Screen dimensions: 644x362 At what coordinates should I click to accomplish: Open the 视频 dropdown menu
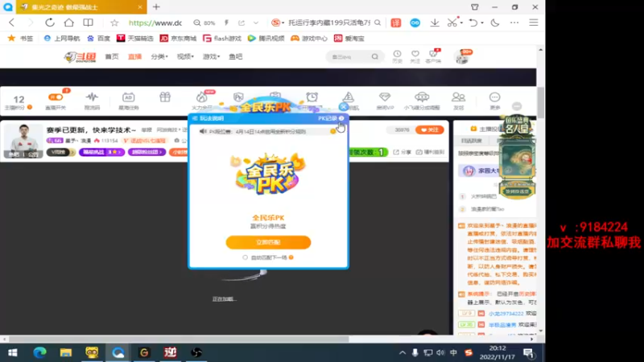[185, 56]
